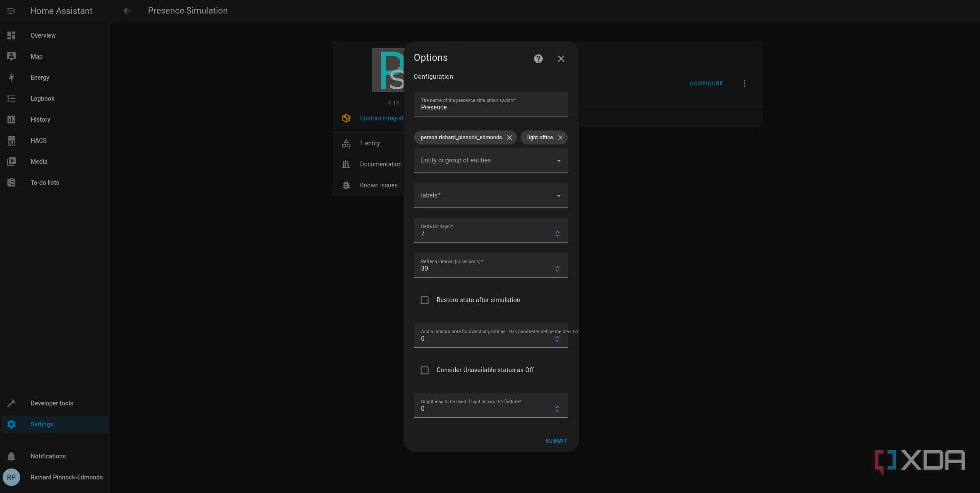This screenshot has height=493, width=980.
Task: Open the three-dot overflow menu
Action: click(744, 83)
